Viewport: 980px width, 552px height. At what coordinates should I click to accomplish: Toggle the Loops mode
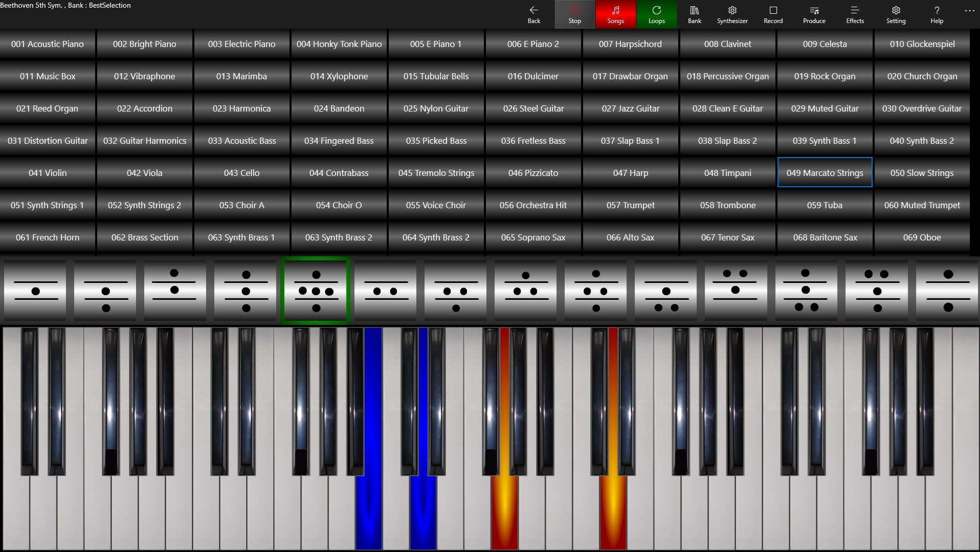656,14
